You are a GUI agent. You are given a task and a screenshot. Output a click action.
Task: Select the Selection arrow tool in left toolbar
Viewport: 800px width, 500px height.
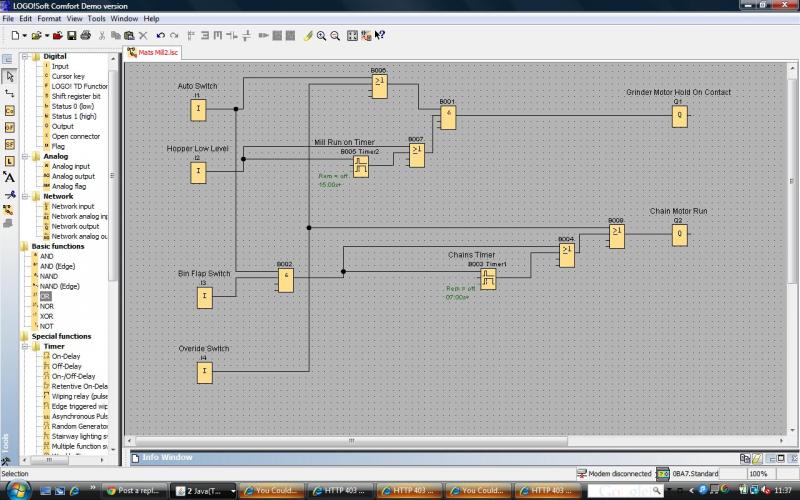click(x=10, y=76)
